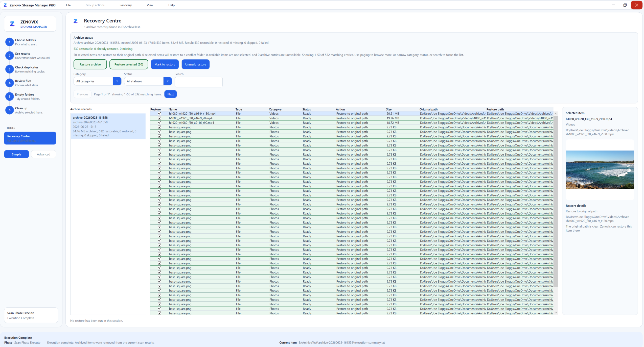Sort by the Action column header
Screen dimensions: 644x347
[x=340, y=109]
